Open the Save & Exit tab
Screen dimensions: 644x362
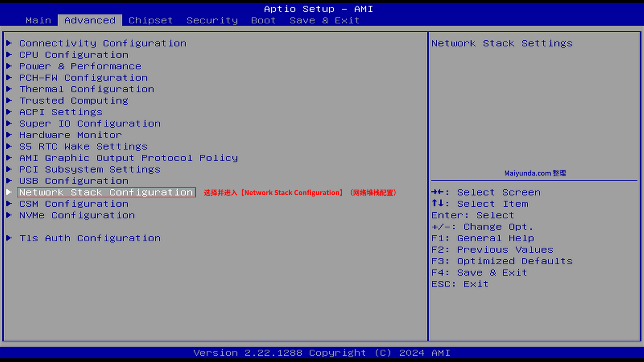click(324, 20)
